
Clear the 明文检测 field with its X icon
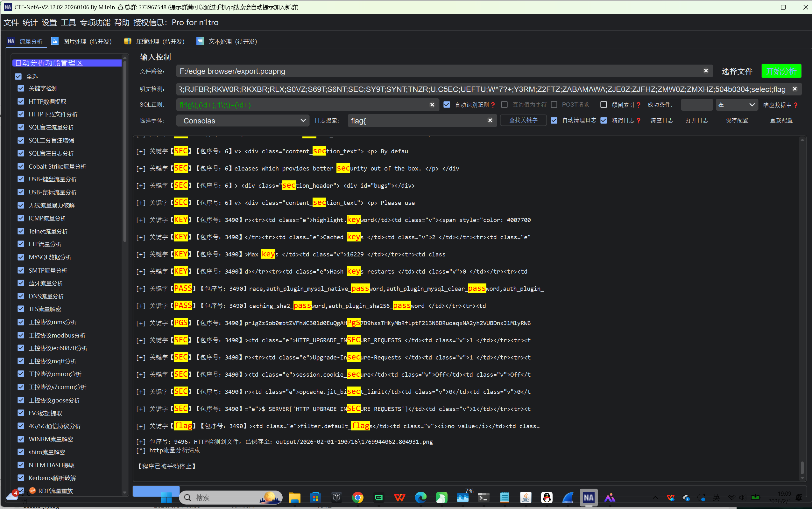tap(794, 89)
